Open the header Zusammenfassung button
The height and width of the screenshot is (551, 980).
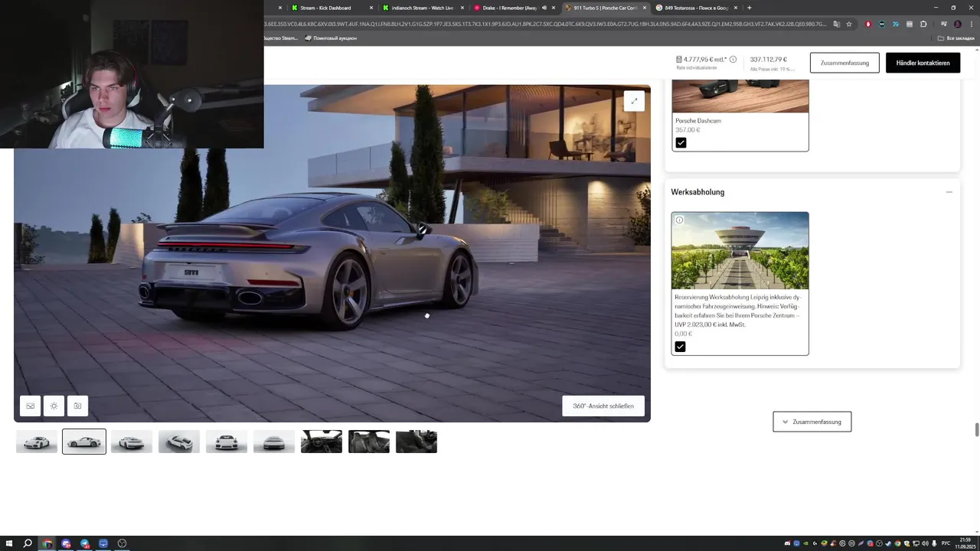pos(844,63)
